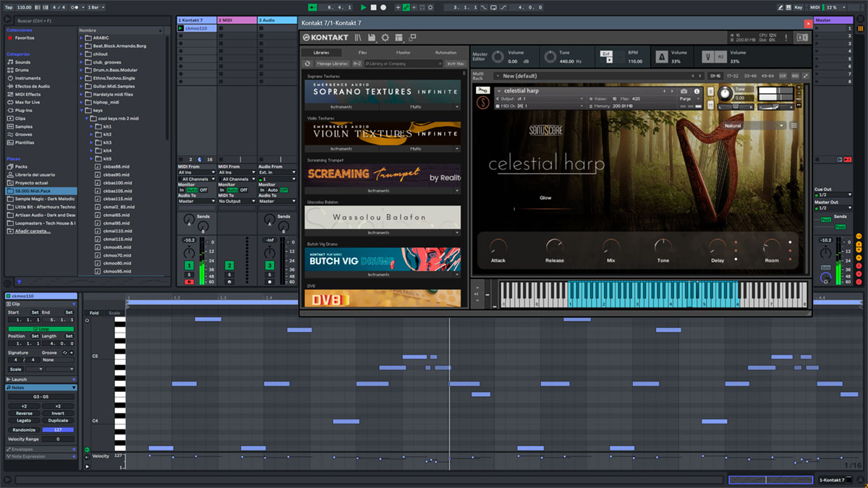Screen dimensions: 868x488
Task: Open Audio track Ext. In dropdown
Action: [277, 173]
